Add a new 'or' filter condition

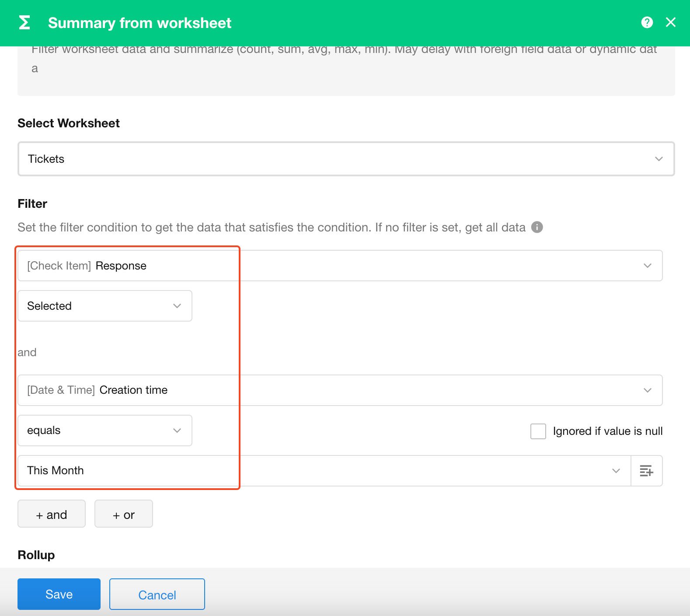tap(124, 514)
